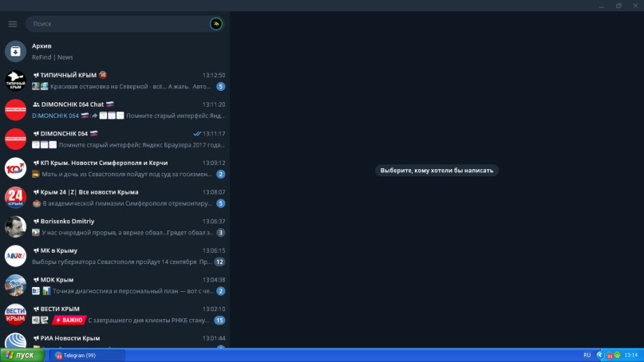Viewport: 644px width, 362px height.
Task: Open MDK Крым channel avatar
Action: tap(15, 285)
